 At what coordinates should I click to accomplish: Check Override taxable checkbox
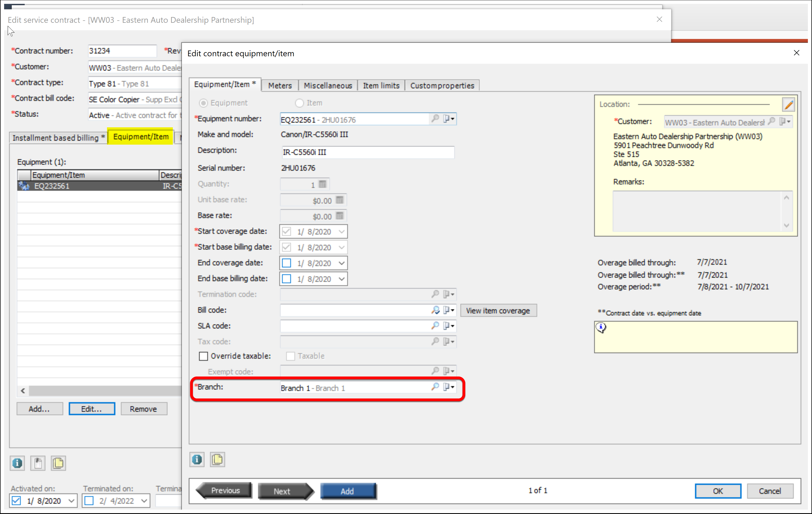click(203, 356)
